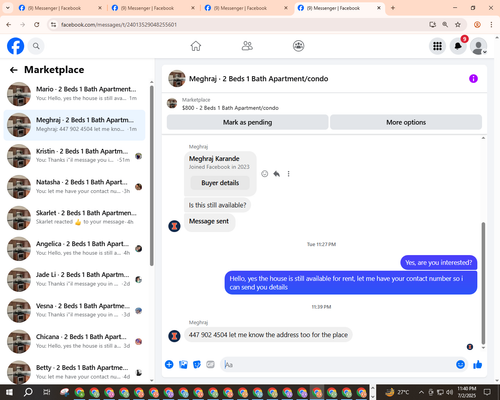Reload the page
The height and width of the screenshot is (400, 500).
pos(37,25)
